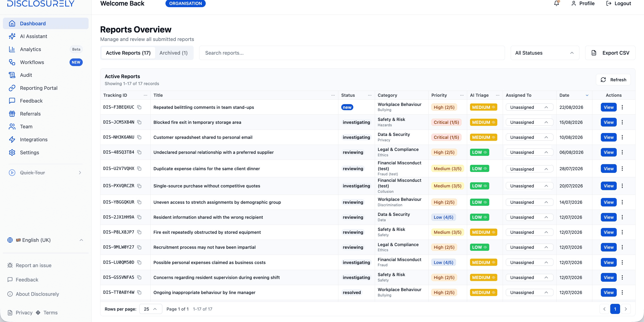Open Assigned To dropdown for DIS-F3BEQXUC
Viewport: 644px width, 322px height.
[529, 107]
